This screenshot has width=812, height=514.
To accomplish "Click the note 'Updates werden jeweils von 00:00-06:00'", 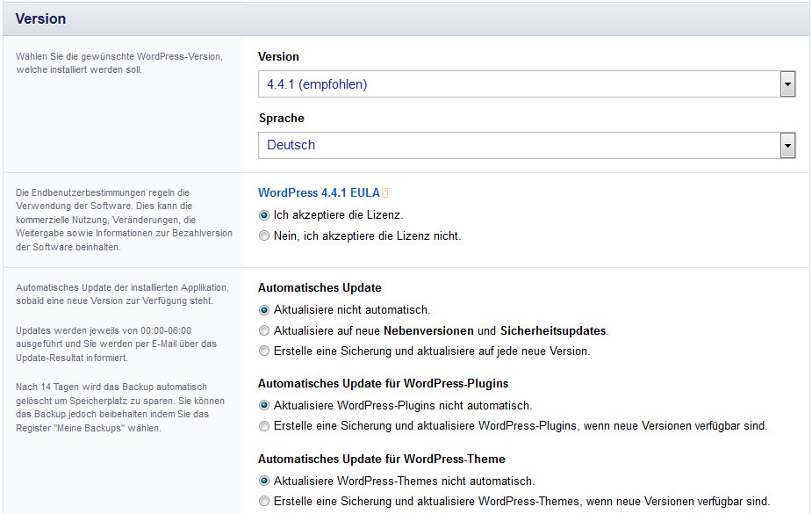I will pyautogui.click(x=117, y=344).
